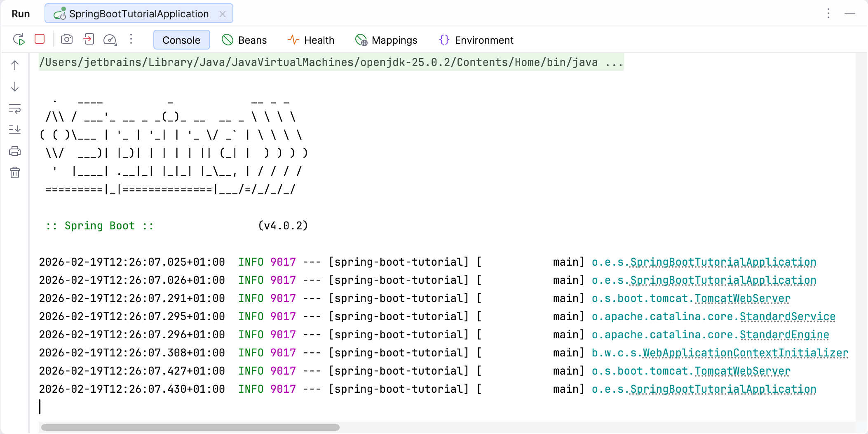Image resolution: width=868 pixels, height=434 pixels.
Task: Clear all console output
Action: [x=15, y=173]
